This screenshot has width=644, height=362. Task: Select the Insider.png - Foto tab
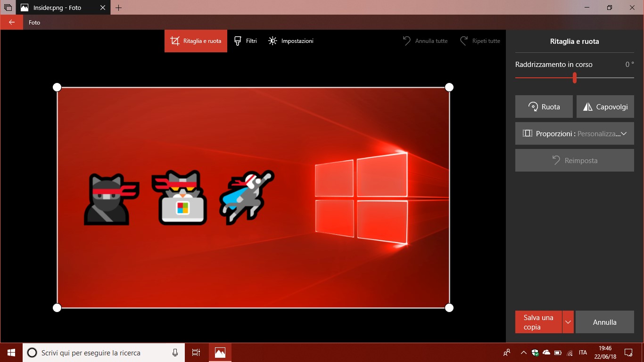click(64, 8)
